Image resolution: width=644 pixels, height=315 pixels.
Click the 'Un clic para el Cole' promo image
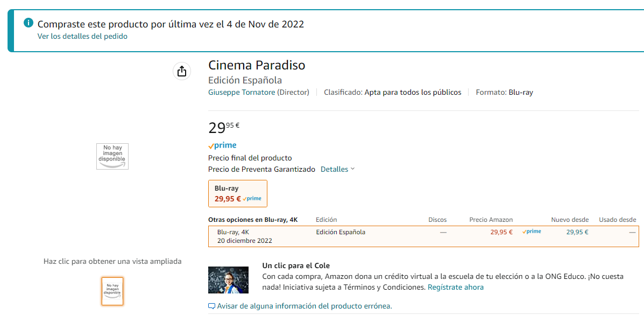(228, 280)
